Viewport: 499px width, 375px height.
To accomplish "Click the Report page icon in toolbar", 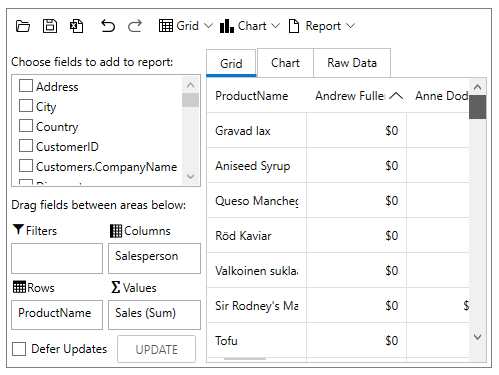I will pyautogui.click(x=294, y=26).
